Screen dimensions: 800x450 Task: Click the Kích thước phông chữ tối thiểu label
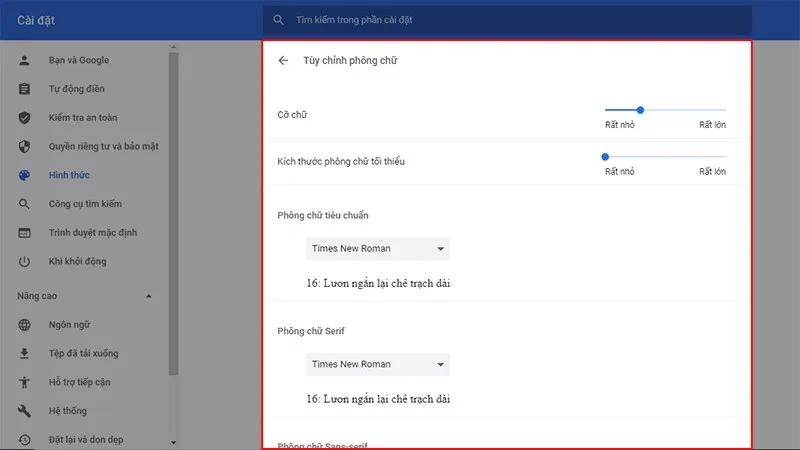(x=341, y=161)
